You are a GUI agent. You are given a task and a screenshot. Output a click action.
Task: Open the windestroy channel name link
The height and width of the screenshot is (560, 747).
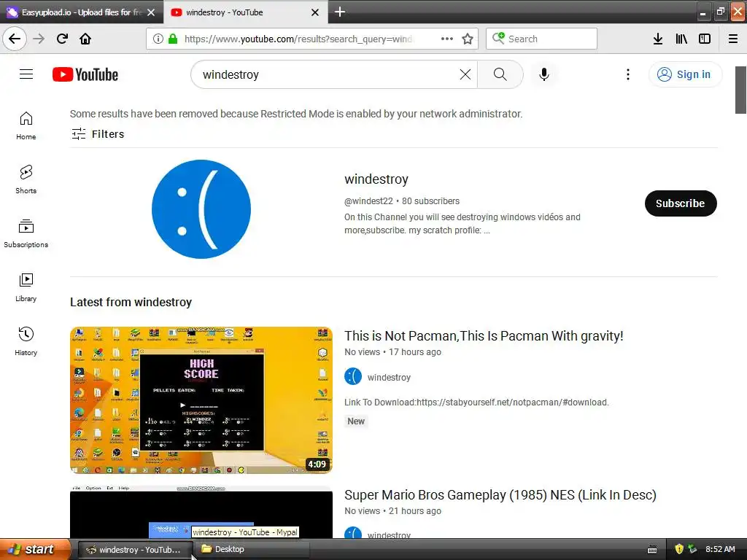pyautogui.click(x=376, y=179)
